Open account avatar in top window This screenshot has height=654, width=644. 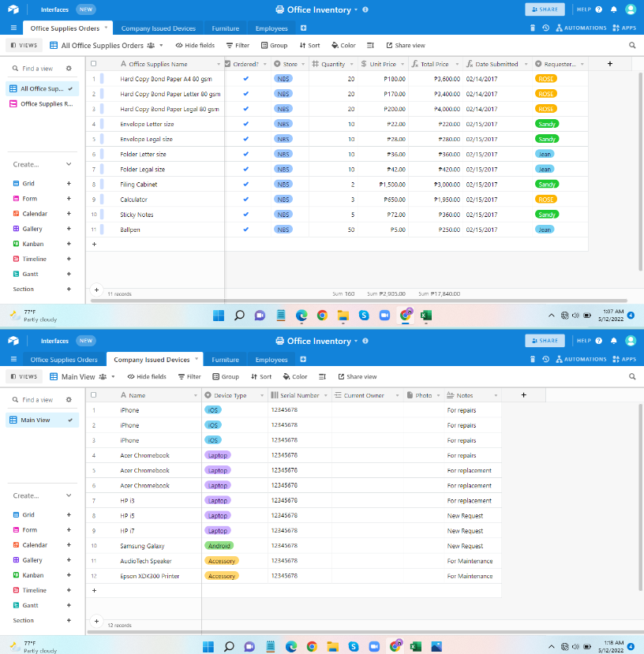(x=631, y=9)
